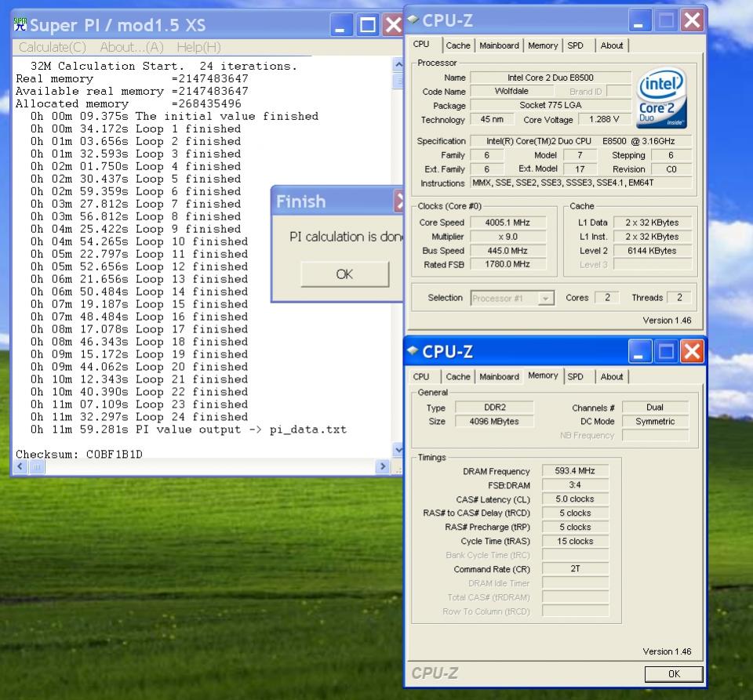Screen dimensions: 753x700
Task: Click the Cycle Time (tRAS) value 15 clocks
Action: pos(575,541)
